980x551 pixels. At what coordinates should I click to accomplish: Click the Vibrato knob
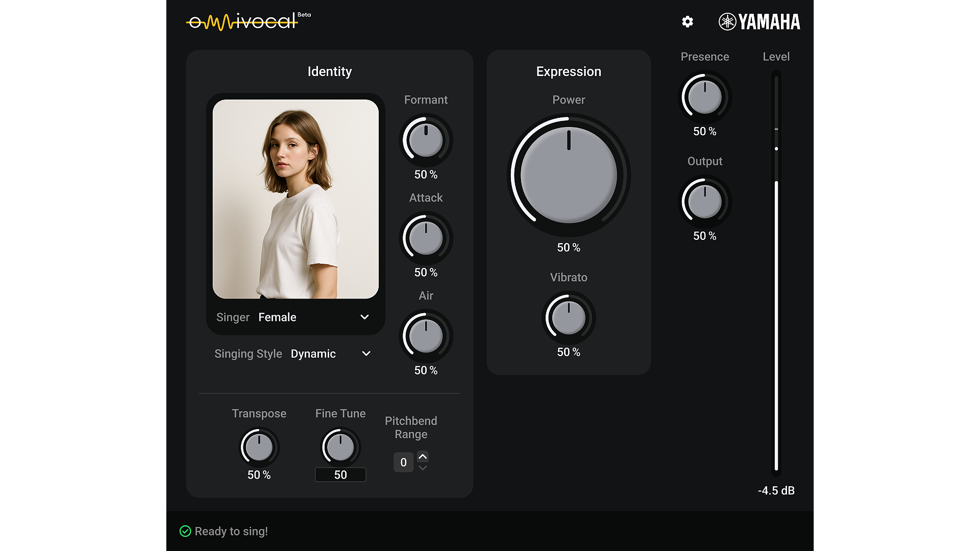[x=569, y=317]
